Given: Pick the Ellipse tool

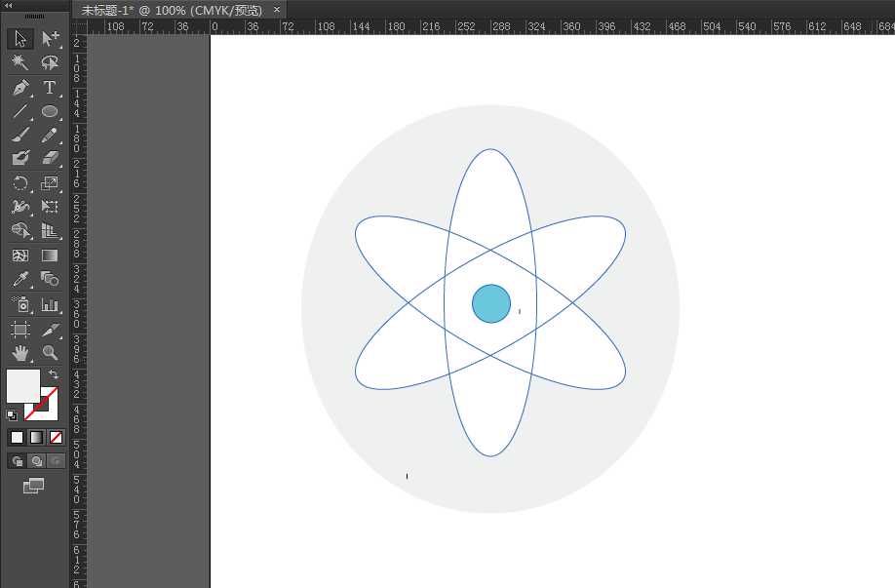Looking at the screenshot, I should click(x=51, y=110).
